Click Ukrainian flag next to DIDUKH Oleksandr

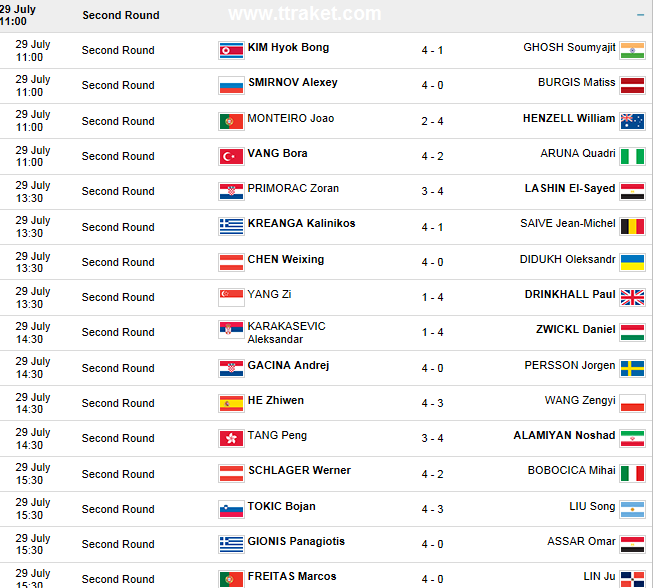(632, 262)
